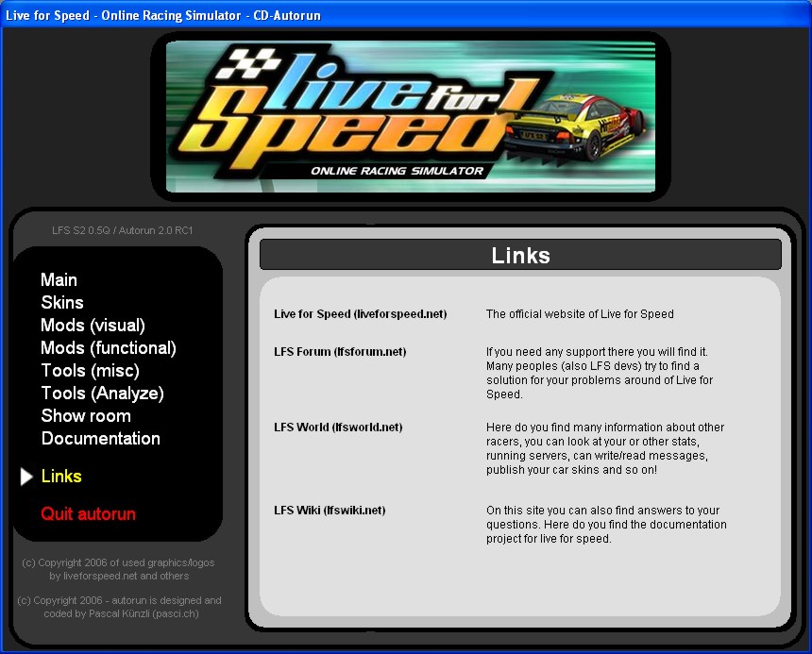Click the race car image in banner
812x654 pixels.
(573, 129)
